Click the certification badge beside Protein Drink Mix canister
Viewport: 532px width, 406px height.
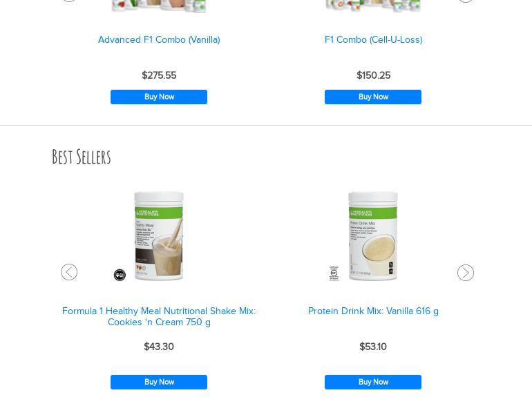334,273
